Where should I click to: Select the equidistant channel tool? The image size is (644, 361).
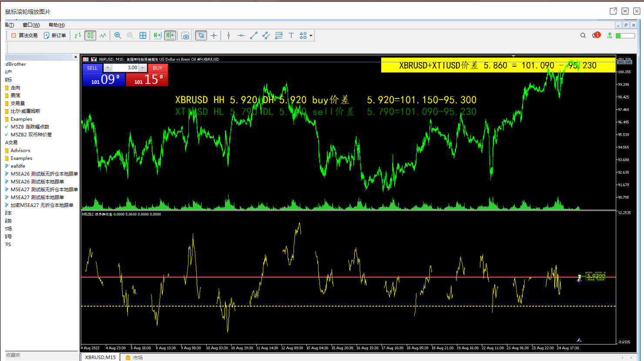(x=266, y=35)
